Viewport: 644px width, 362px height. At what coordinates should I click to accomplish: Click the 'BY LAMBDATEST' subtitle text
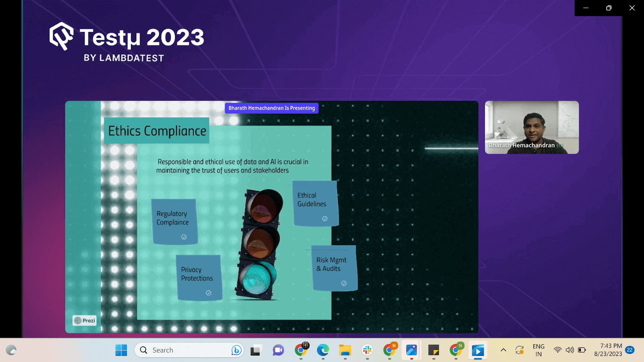[x=124, y=58]
